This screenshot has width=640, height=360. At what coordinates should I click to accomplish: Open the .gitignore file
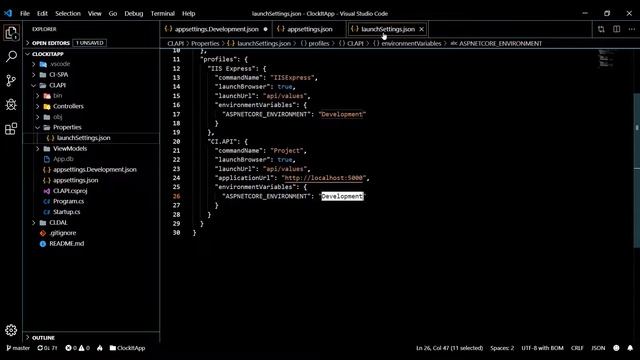coord(62,233)
